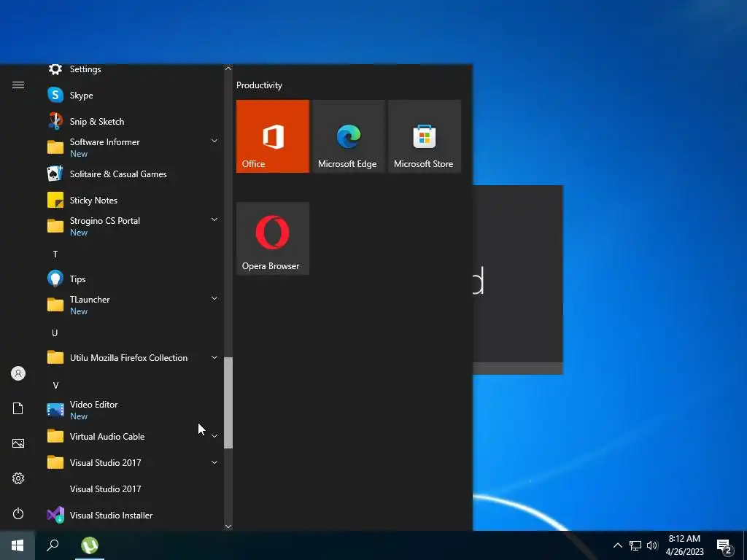
Task: Click the Software Informer folder icon
Action: point(55,147)
